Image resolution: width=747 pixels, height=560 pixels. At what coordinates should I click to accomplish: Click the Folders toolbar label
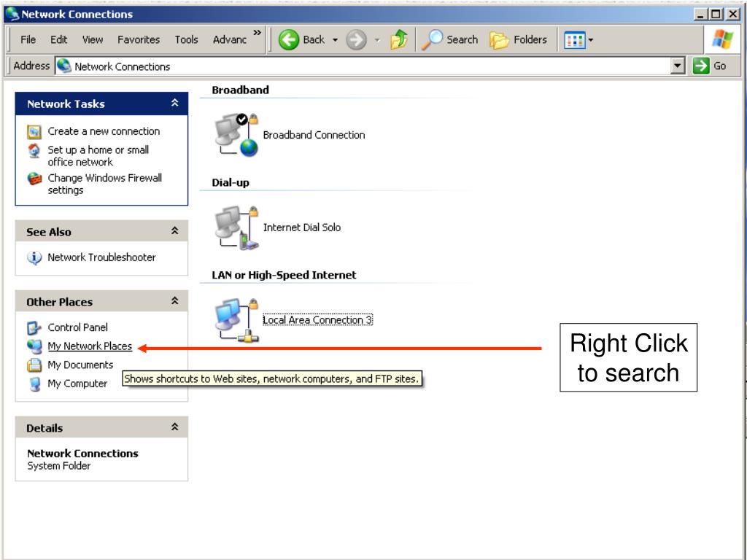[x=530, y=40]
